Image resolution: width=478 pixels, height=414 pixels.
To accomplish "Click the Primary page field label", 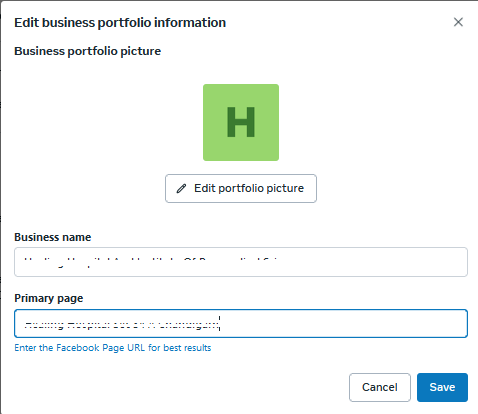I will [x=49, y=298].
